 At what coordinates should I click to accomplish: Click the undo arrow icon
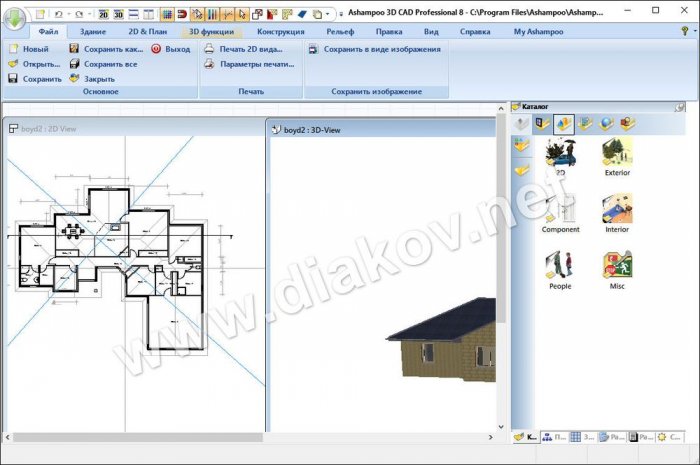click(58, 15)
